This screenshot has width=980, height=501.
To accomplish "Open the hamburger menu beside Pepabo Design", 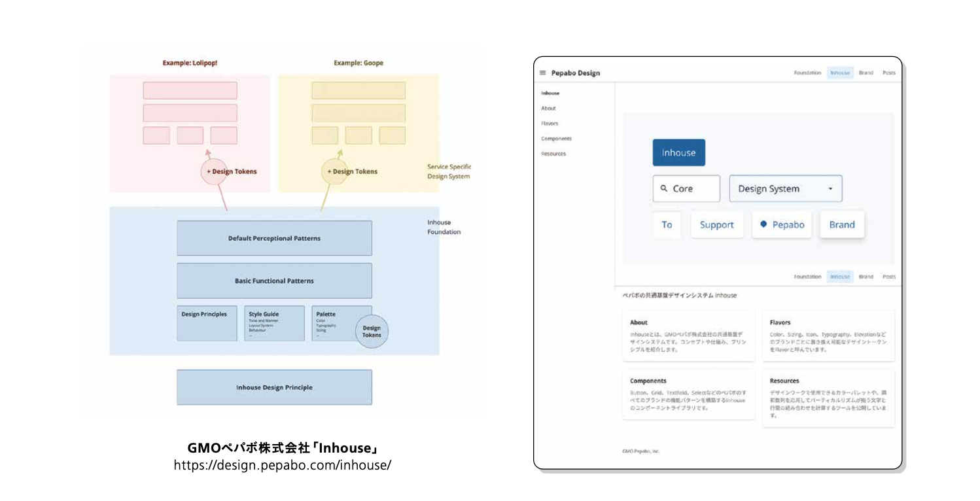I will coord(542,73).
